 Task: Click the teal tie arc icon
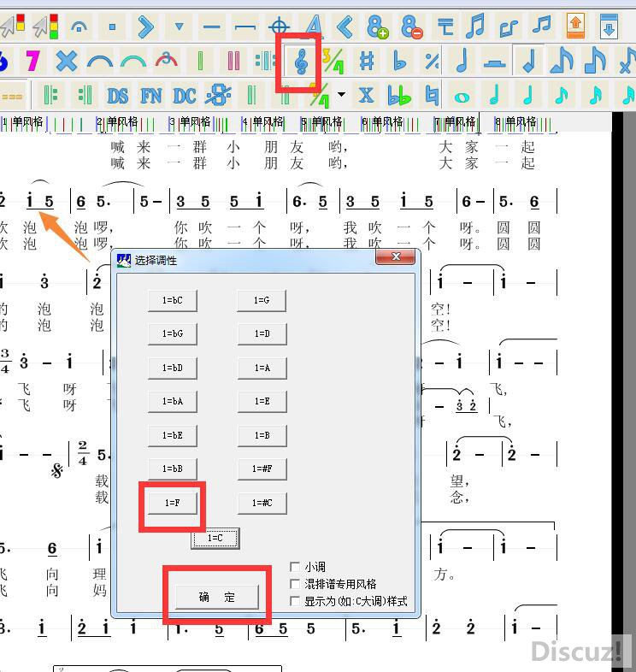133,61
